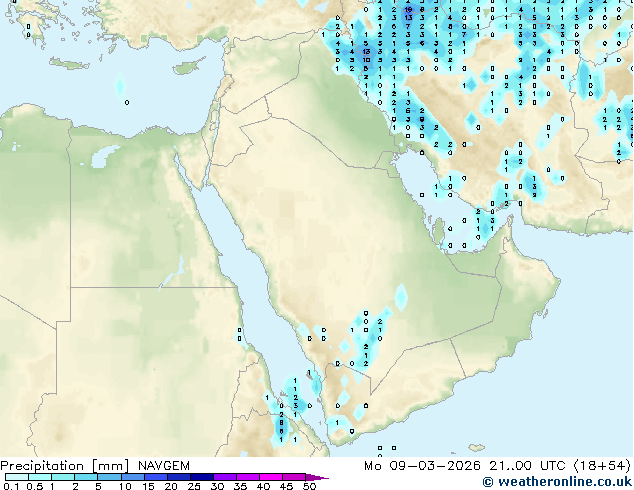Screen dimensions: 634x490
Task: Click the '21..00 UTC' time text
Action: pos(527,466)
